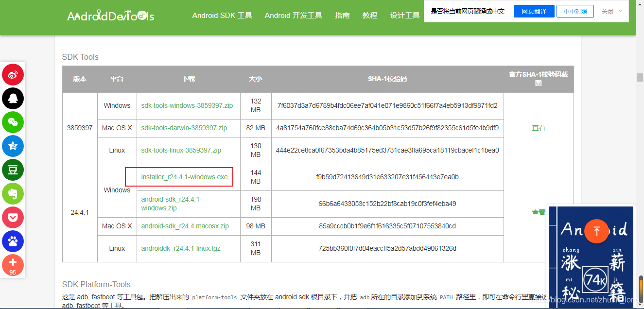Download sdk-tools-windows-3859397.zip

[x=187, y=105]
